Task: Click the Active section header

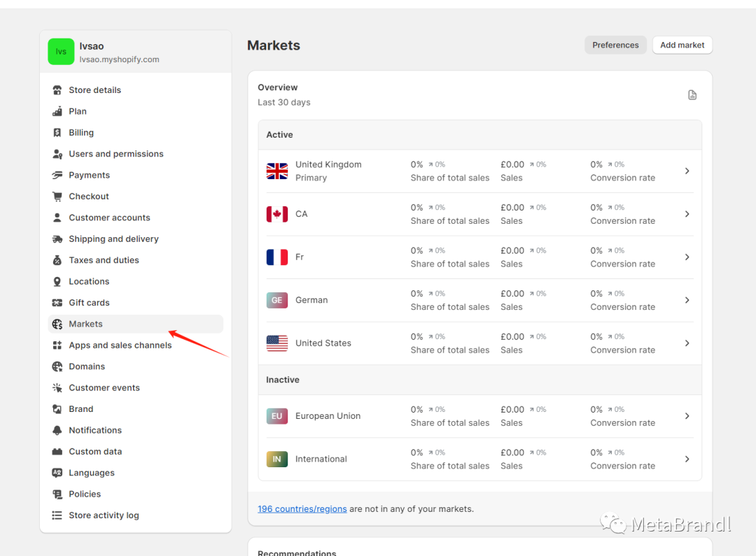Action: click(x=479, y=134)
